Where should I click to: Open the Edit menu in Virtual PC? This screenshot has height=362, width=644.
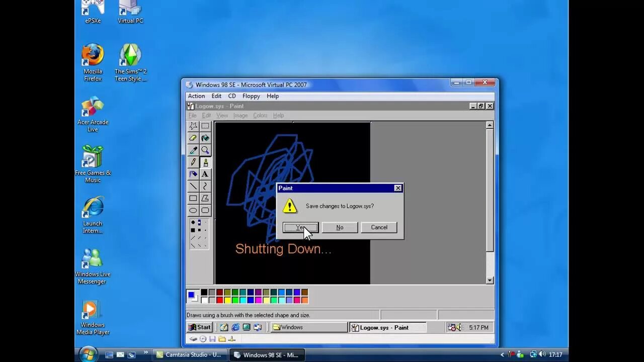[x=216, y=96]
